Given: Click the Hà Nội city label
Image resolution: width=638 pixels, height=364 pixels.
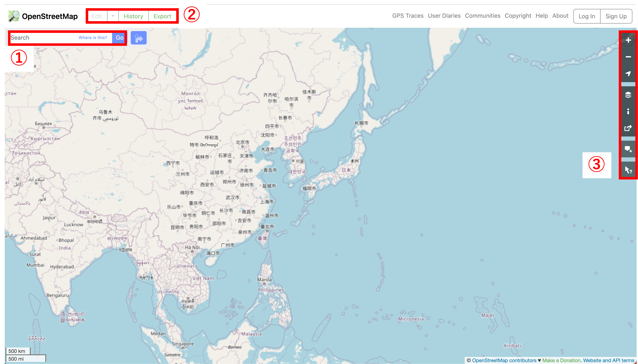Looking at the screenshot, I should [192, 247].
